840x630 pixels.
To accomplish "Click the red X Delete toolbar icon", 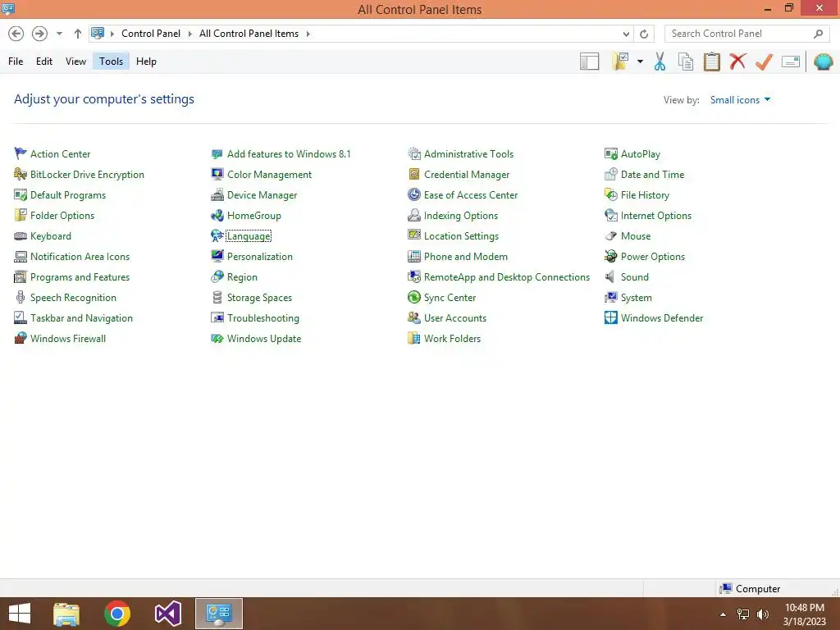I will (x=737, y=61).
